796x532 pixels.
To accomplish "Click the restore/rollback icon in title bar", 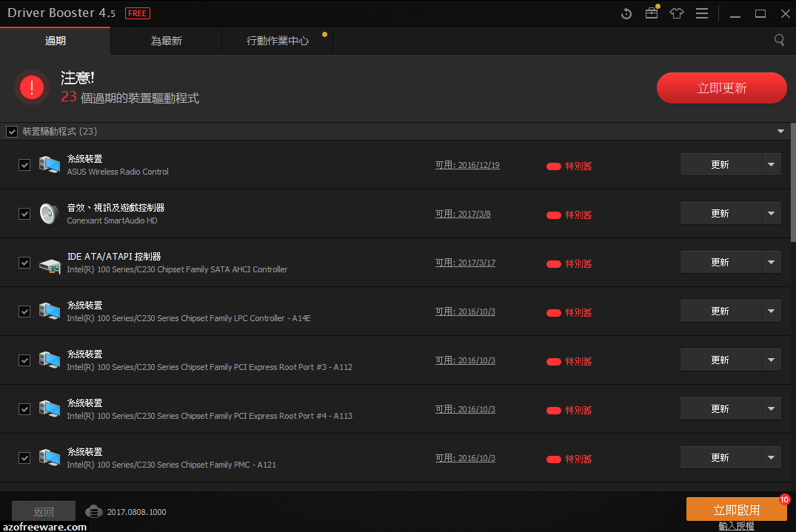I will click(626, 14).
